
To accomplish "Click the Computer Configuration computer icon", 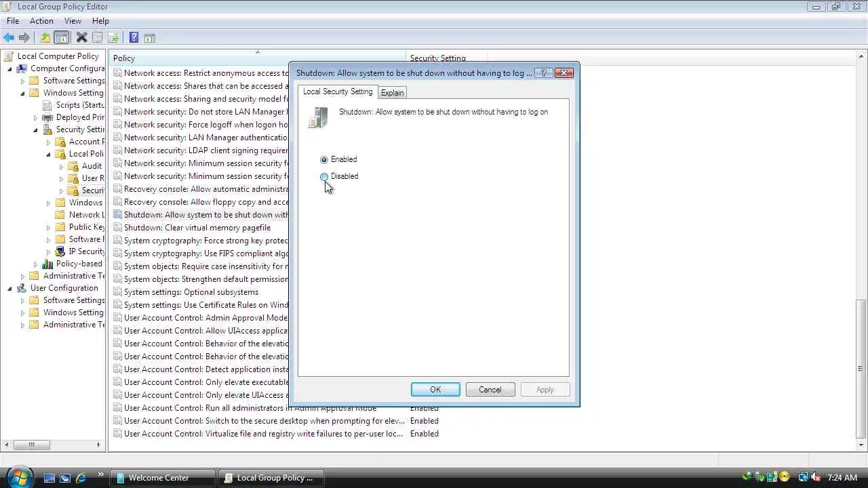I will coord(22,68).
